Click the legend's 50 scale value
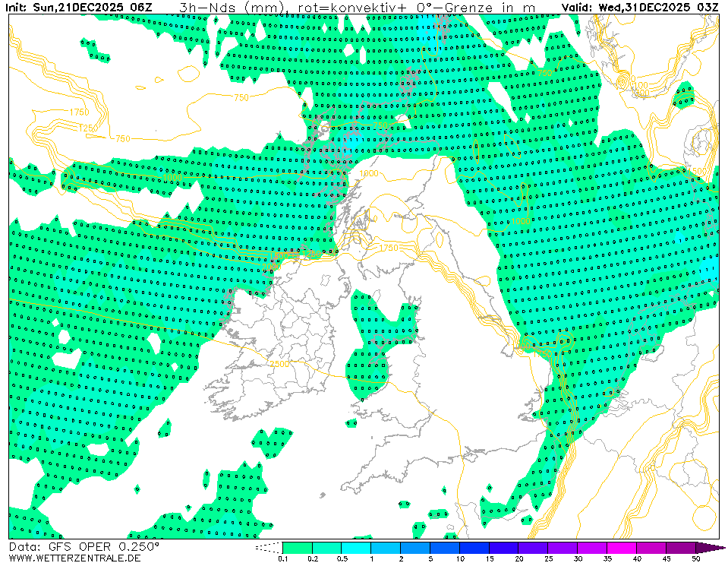This screenshot has height=563, width=728. click(696, 558)
